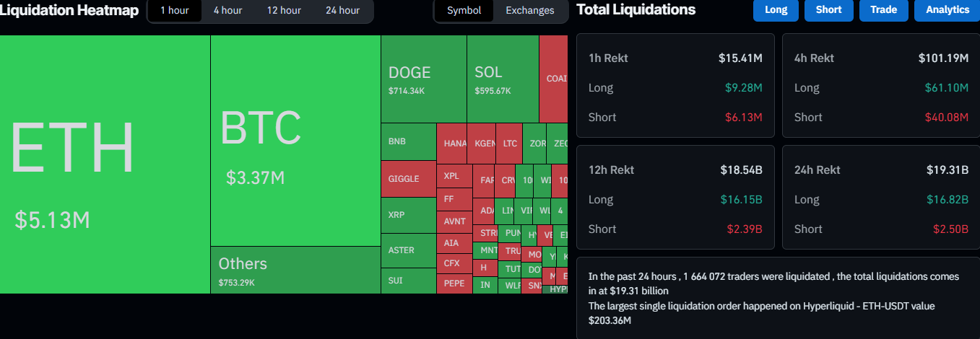The width and height of the screenshot is (980, 339).
Task: Select the red PEPE tile
Action: tap(454, 283)
